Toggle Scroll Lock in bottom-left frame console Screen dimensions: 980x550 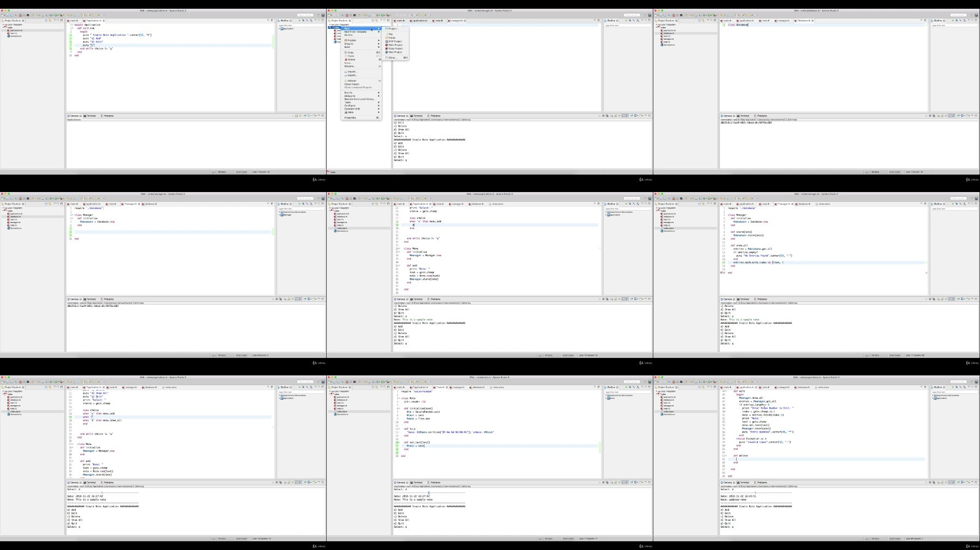point(289,482)
